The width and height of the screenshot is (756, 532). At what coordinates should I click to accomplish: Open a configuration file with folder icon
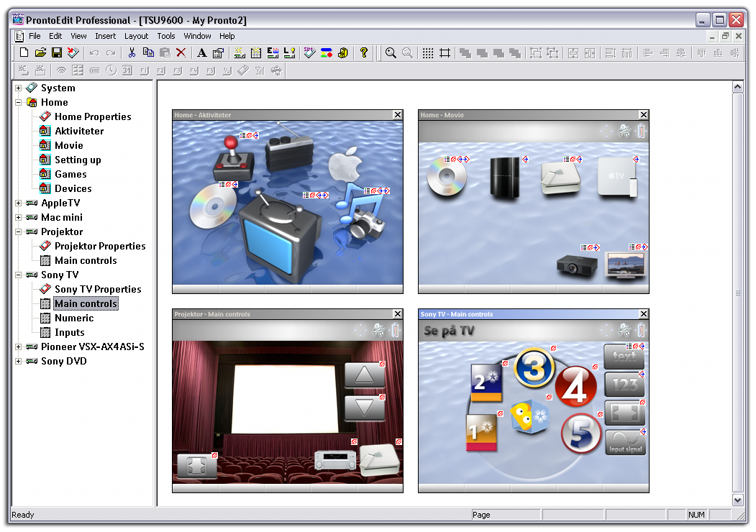click(x=40, y=52)
